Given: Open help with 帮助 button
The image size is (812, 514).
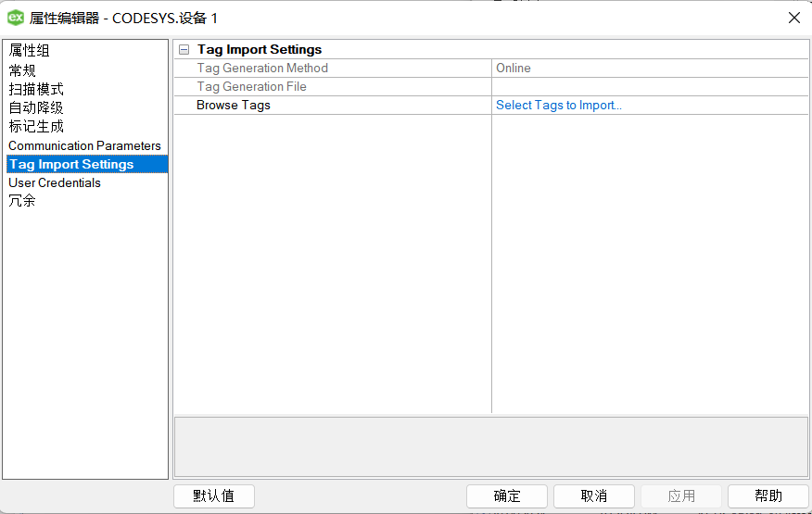Looking at the screenshot, I should tap(768, 496).
